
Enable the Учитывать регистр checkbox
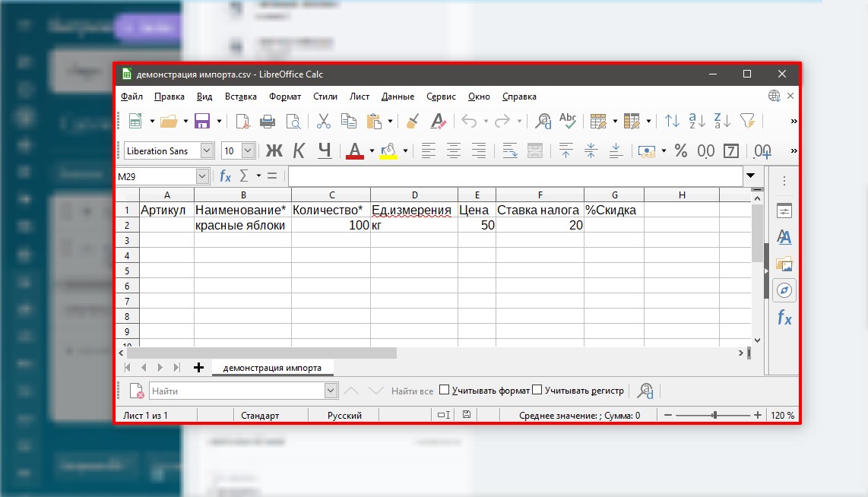coord(537,391)
